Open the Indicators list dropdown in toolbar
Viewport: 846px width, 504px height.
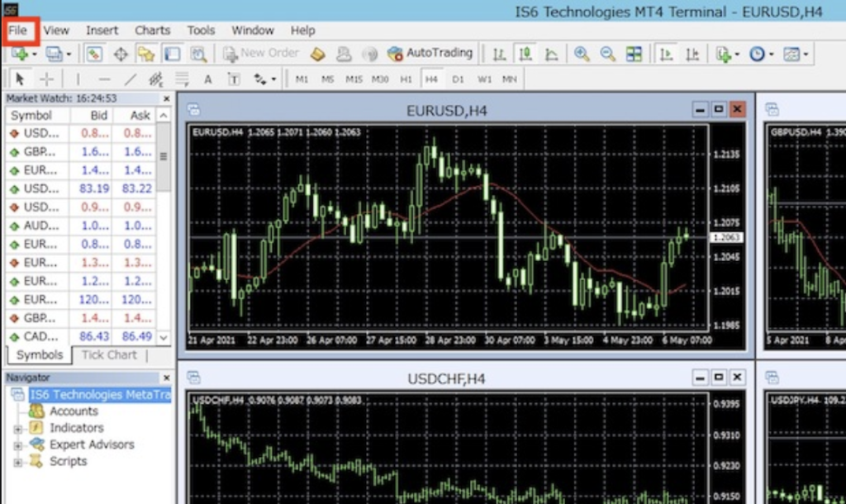(x=727, y=54)
